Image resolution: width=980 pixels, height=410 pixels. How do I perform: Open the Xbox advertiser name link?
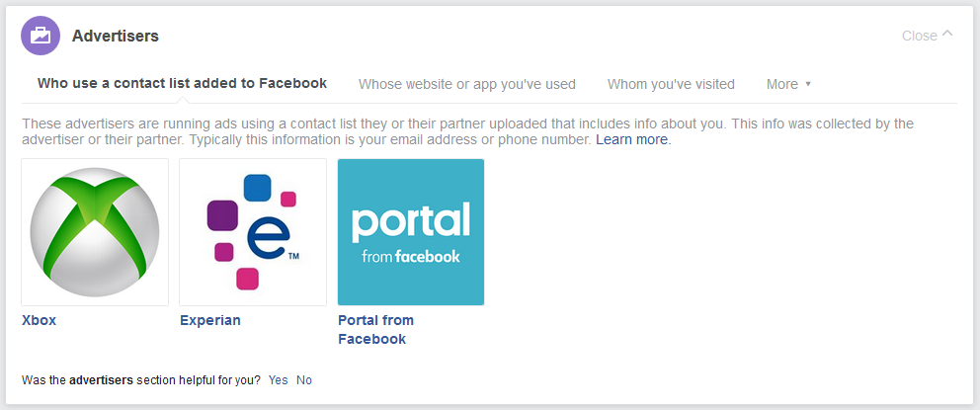39,320
